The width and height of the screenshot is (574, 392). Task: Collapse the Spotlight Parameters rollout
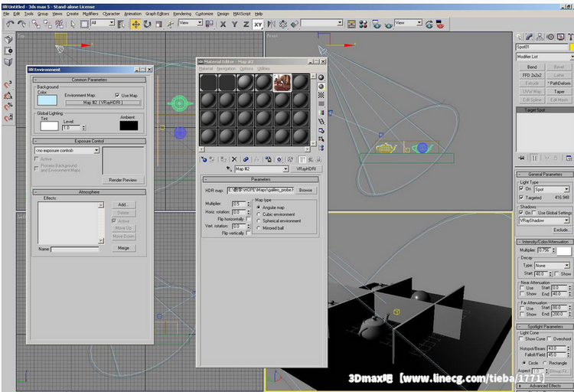545,326
